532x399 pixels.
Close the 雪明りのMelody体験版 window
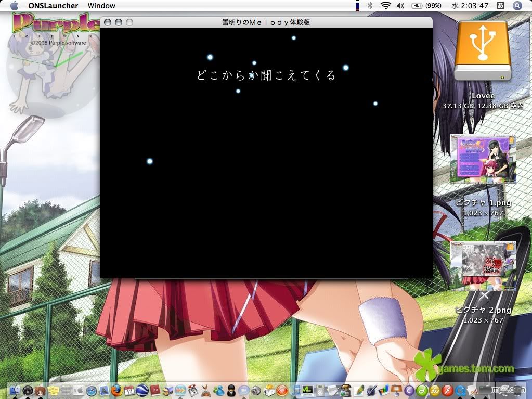(x=108, y=22)
